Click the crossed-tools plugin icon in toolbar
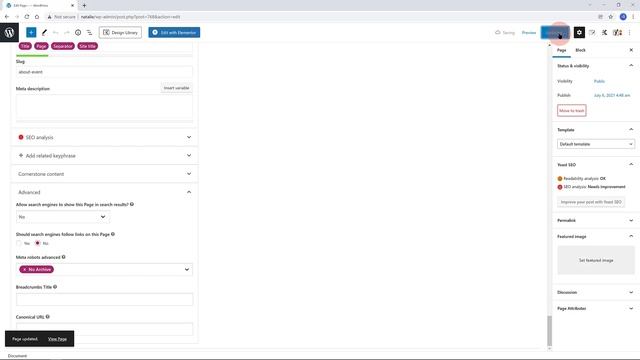Image resolution: width=640 pixels, height=360 pixels. coord(604,32)
